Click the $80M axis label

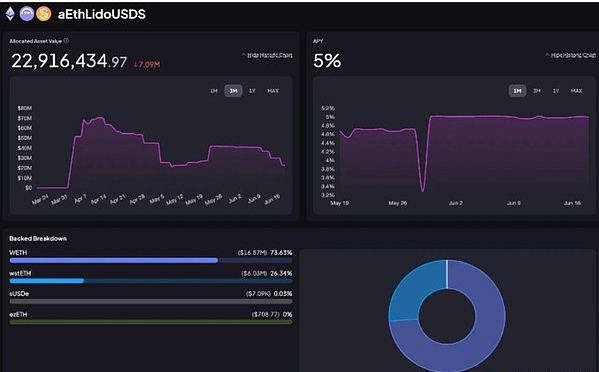(x=25, y=108)
